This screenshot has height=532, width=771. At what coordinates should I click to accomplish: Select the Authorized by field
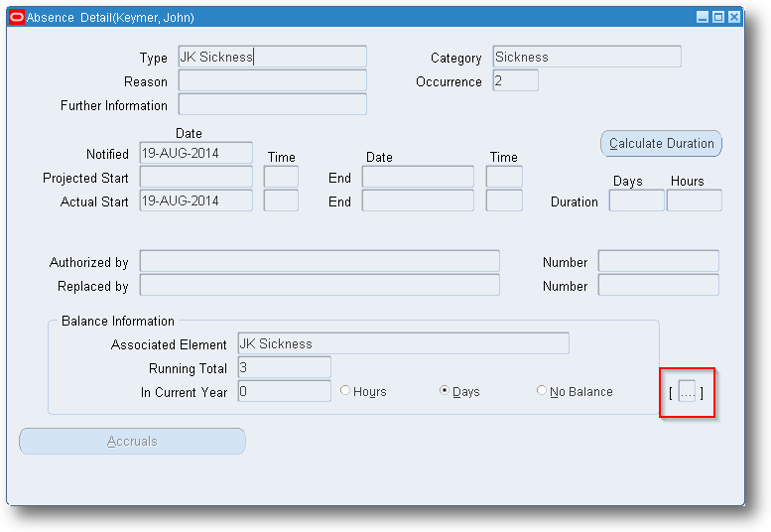click(x=320, y=261)
